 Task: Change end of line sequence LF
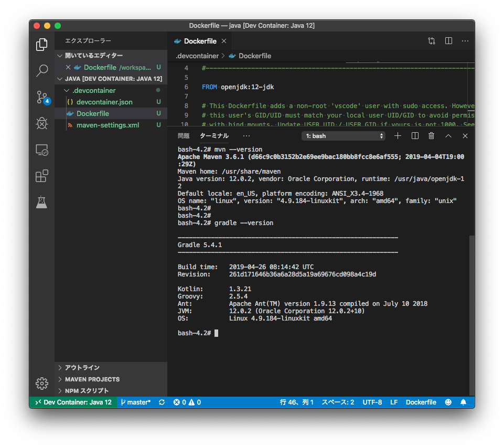[x=394, y=402]
